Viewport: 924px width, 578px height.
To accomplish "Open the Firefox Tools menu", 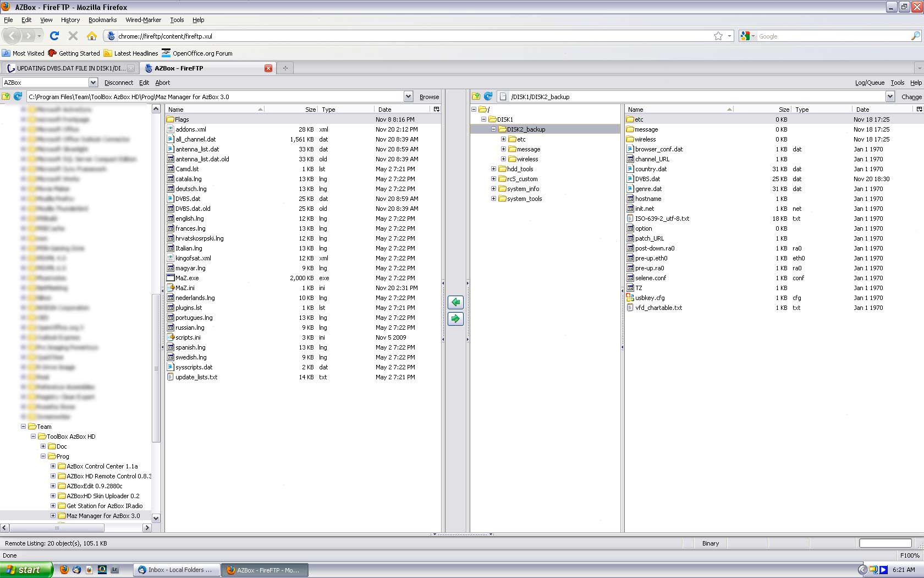I will pos(177,20).
